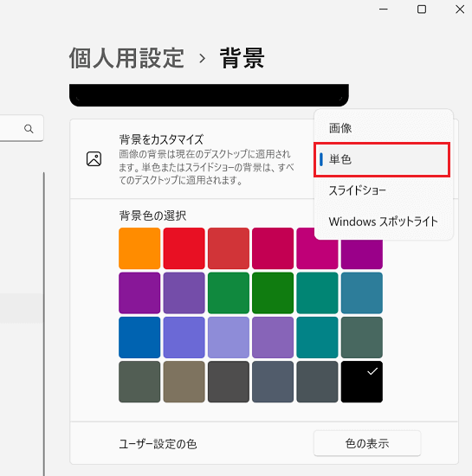Choose the charcoal gray color swatch
The height and width of the screenshot is (476, 472).
(229, 382)
